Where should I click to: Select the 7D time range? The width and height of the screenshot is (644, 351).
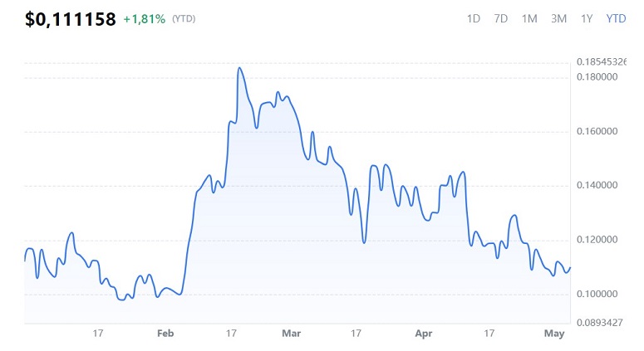(501, 18)
